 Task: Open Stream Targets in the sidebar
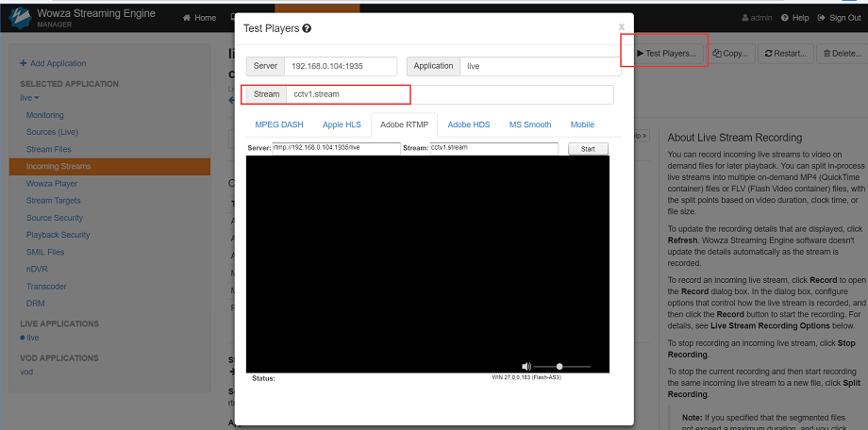[53, 201]
